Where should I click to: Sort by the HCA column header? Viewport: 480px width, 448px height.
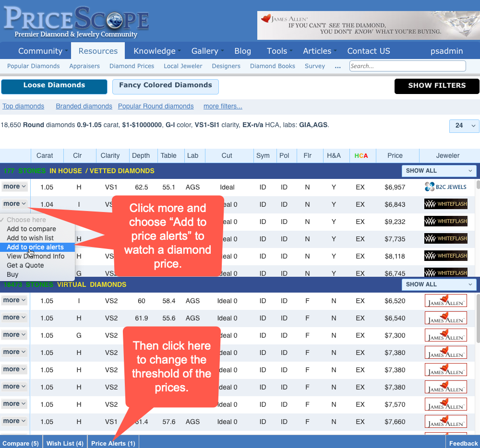361,155
